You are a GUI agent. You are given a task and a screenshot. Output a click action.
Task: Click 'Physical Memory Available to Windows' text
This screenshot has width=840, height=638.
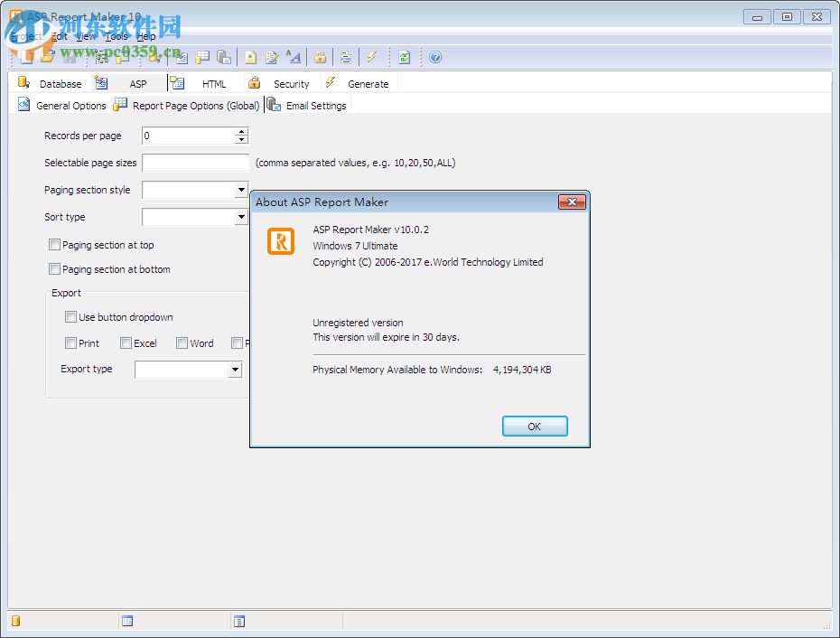(x=397, y=370)
